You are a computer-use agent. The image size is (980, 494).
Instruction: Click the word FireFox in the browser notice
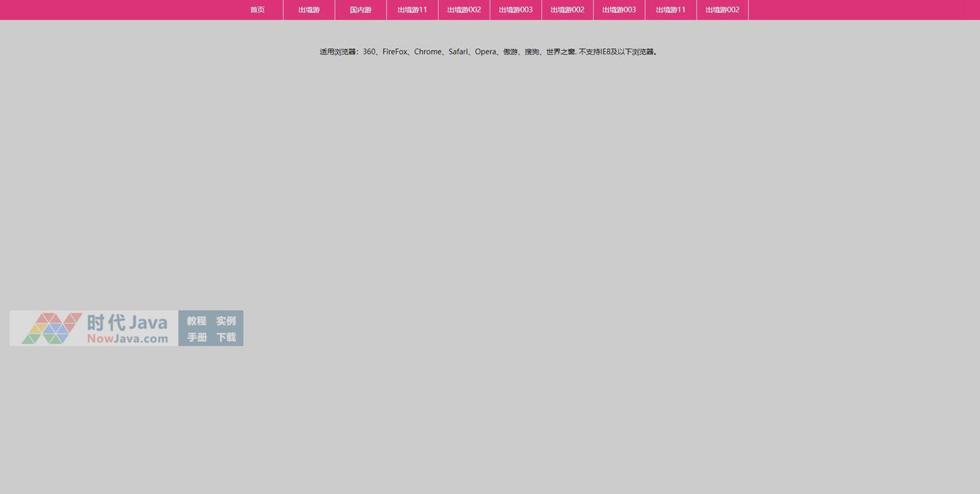click(x=395, y=52)
